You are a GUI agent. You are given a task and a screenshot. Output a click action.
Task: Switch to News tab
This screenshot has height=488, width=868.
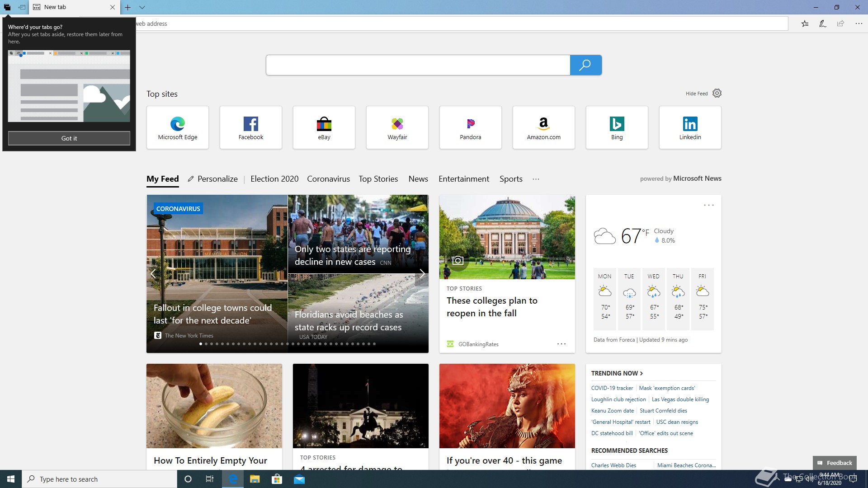click(418, 179)
